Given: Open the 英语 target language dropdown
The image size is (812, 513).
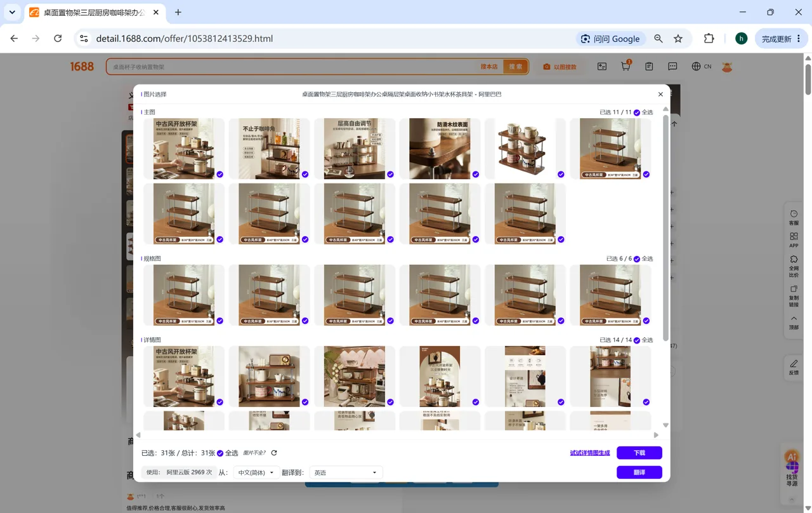Looking at the screenshot, I should pyautogui.click(x=346, y=472).
